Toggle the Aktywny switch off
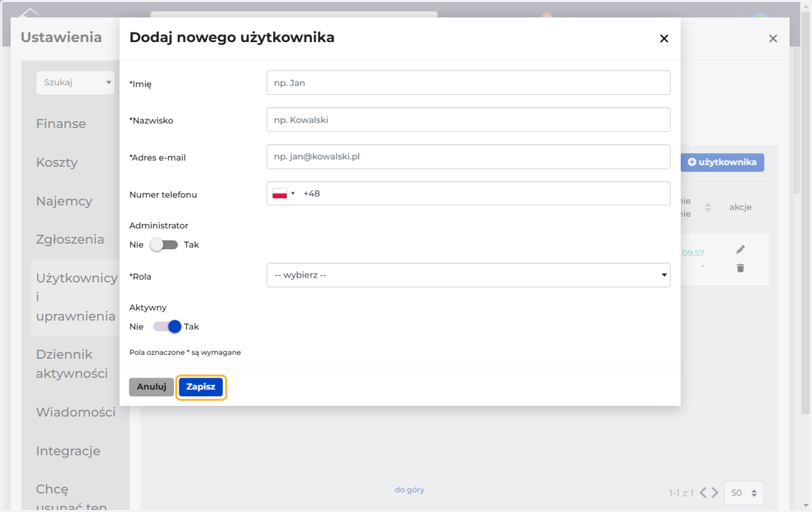The width and height of the screenshot is (812, 512). pyautogui.click(x=168, y=326)
